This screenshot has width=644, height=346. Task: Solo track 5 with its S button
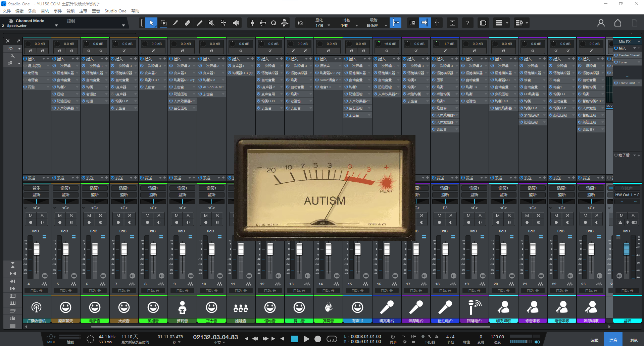pos(71,216)
